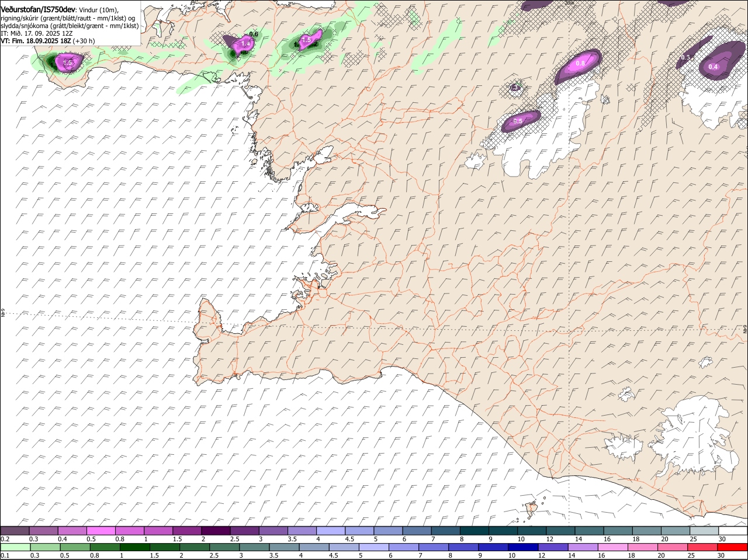Pick rain-row swatch between 2 and 2.5
Image resolution: width=748 pixels, height=560 pixels.
[195, 547]
